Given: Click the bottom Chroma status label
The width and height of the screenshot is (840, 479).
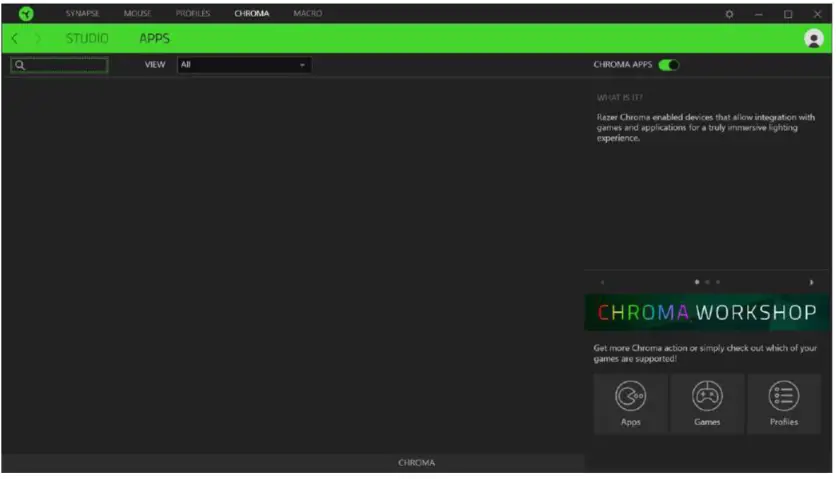Looking at the screenshot, I should coord(416,463).
